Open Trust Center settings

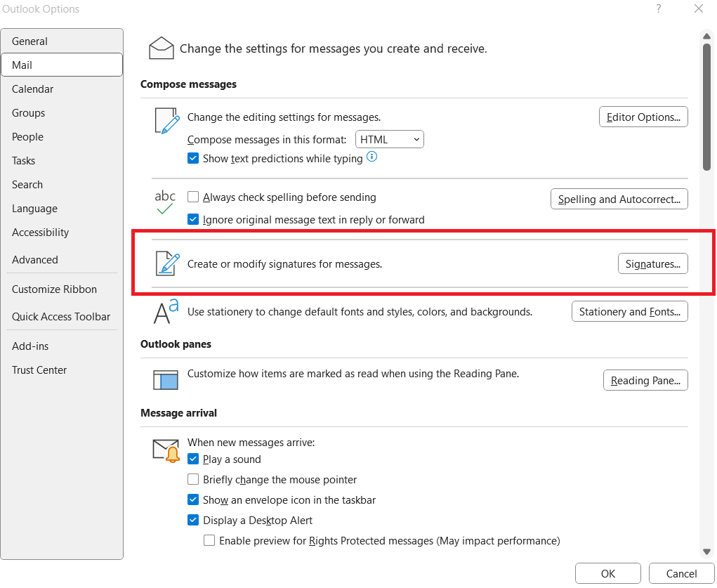click(62, 370)
